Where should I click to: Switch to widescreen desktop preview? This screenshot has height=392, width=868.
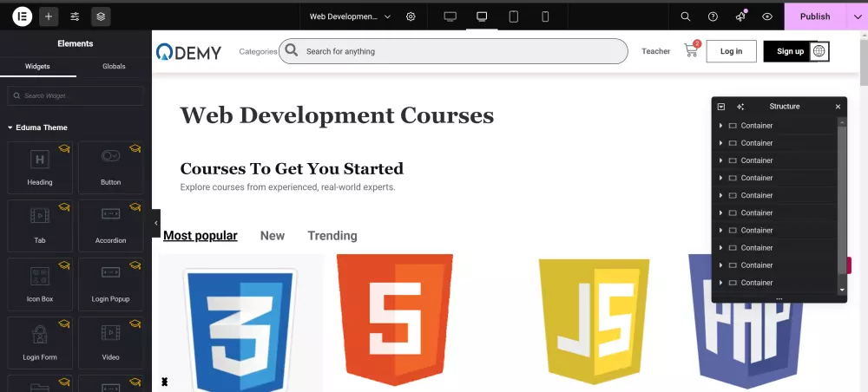click(450, 16)
